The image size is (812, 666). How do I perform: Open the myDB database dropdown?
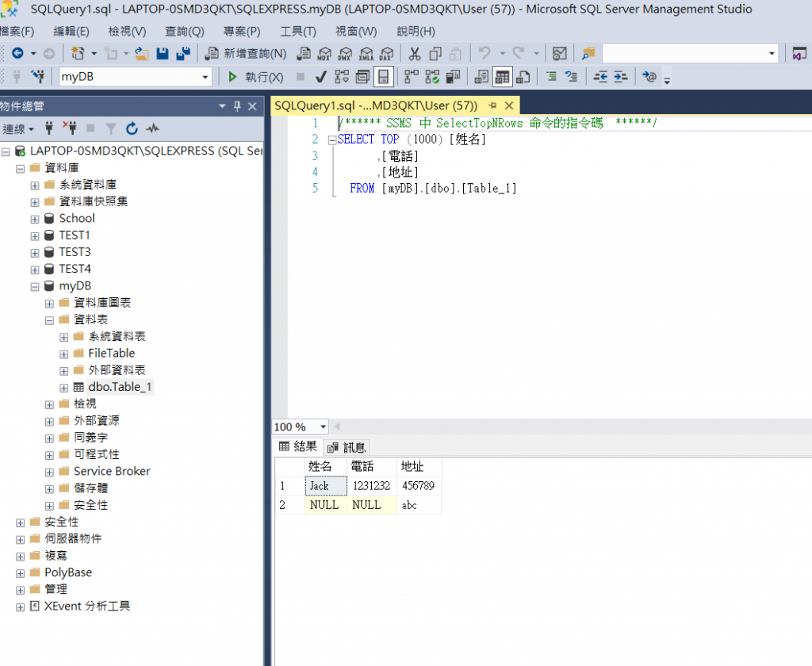coord(205,77)
